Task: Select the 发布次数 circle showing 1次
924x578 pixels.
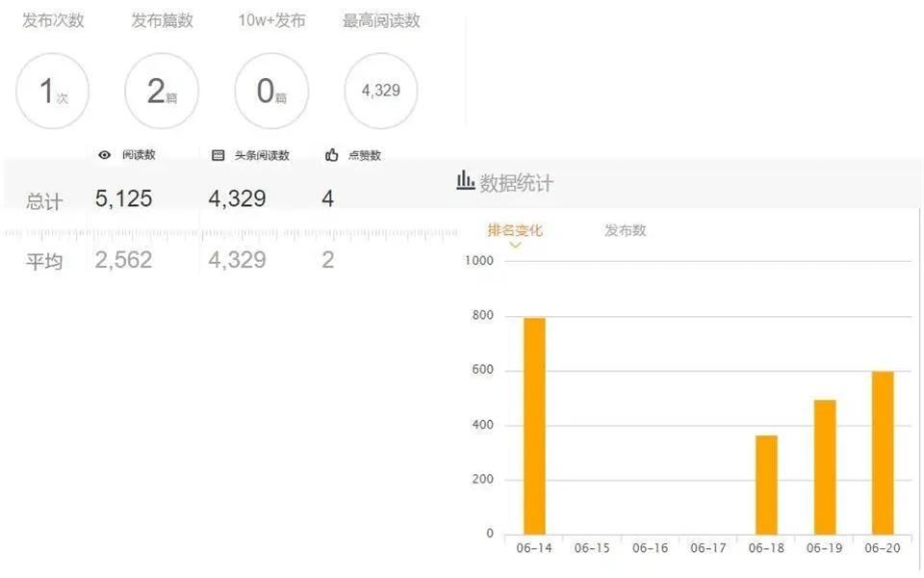Action: coord(53,91)
